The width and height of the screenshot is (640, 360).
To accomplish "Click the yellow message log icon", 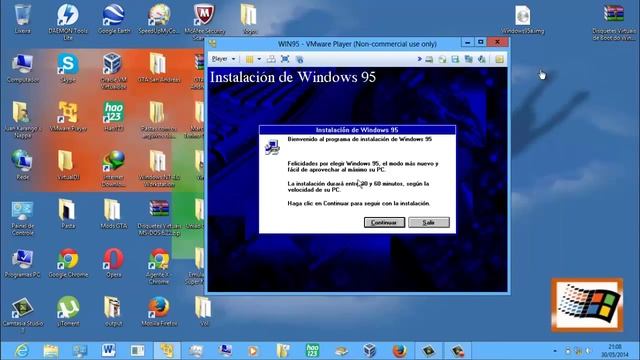I will (499, 60).
